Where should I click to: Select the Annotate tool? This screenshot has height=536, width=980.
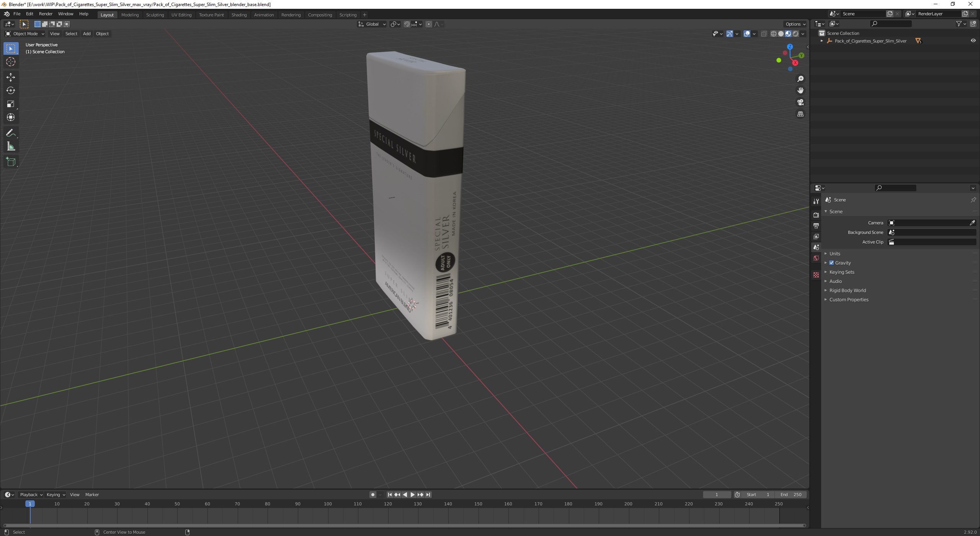click(x=11, y=133)
